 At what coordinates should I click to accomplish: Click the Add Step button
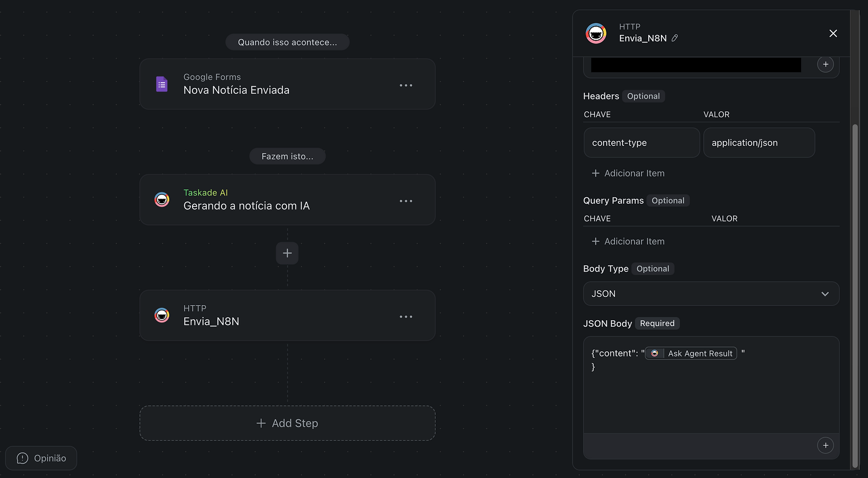point(288,423)
